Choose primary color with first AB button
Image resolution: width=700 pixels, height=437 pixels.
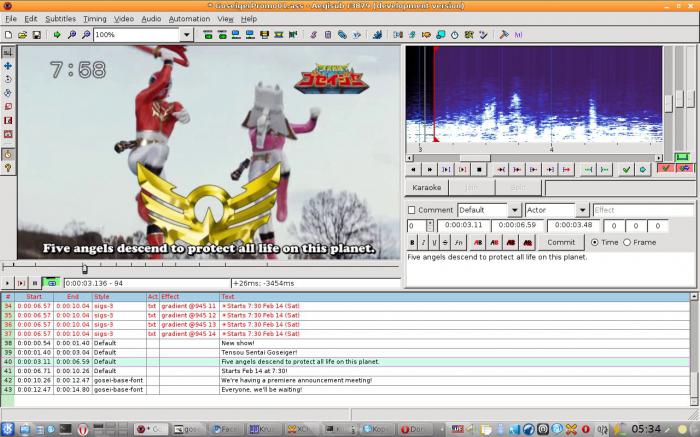tap(478, 242)
